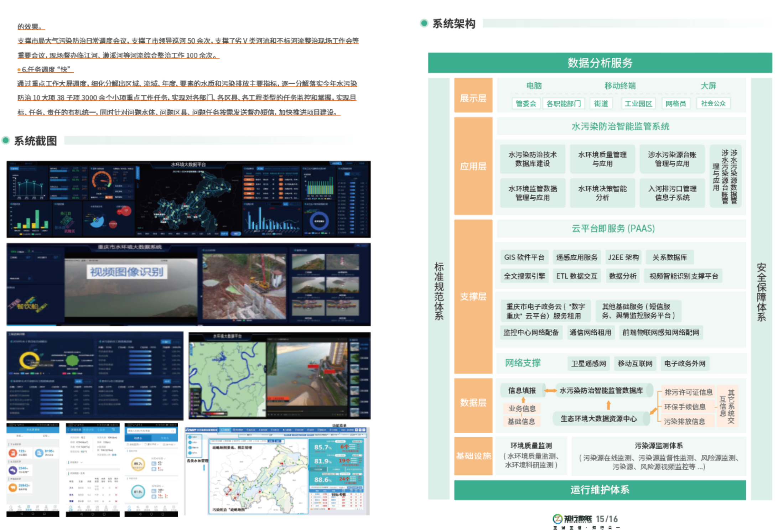The image size is (783, 532).
Task: Click the 全文搜索引擎 box
Action: point(524,276)
